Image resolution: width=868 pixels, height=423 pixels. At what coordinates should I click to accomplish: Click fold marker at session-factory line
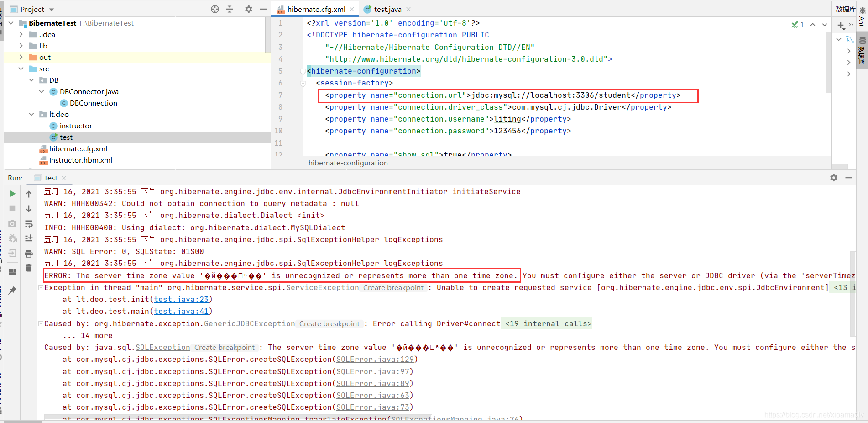click(303, 83)
